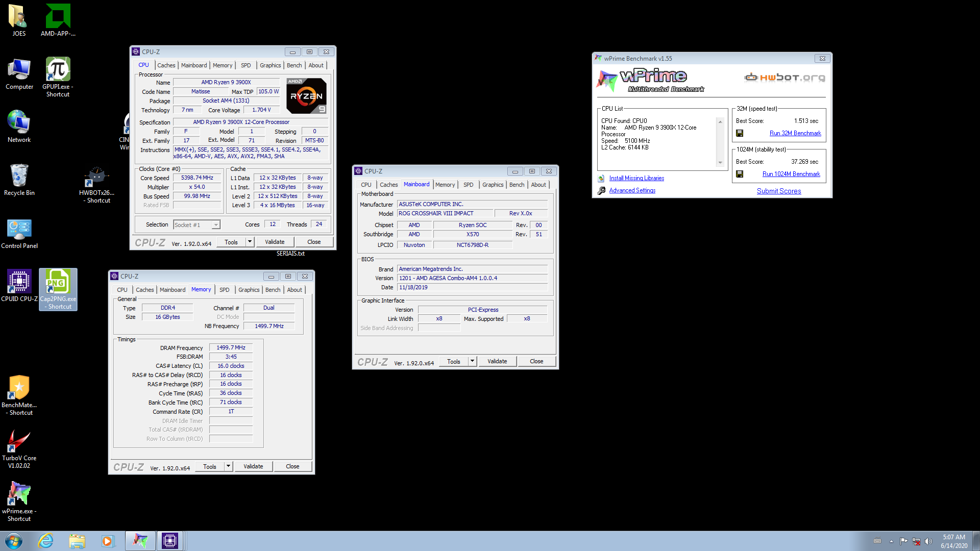Open the Windows Start orb
The width and height of the screenshot is (980, 551).
14,541
